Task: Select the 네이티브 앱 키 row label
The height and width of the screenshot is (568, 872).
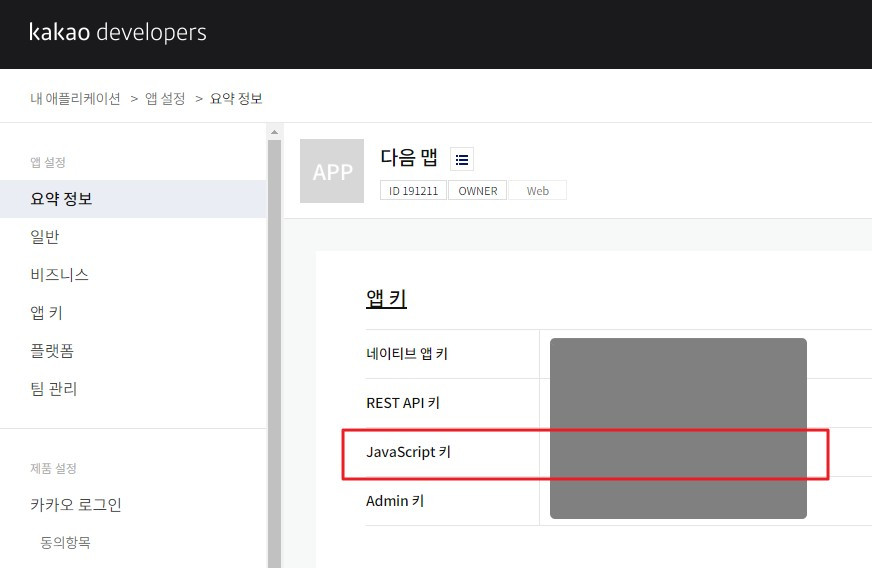Action: 407,354
